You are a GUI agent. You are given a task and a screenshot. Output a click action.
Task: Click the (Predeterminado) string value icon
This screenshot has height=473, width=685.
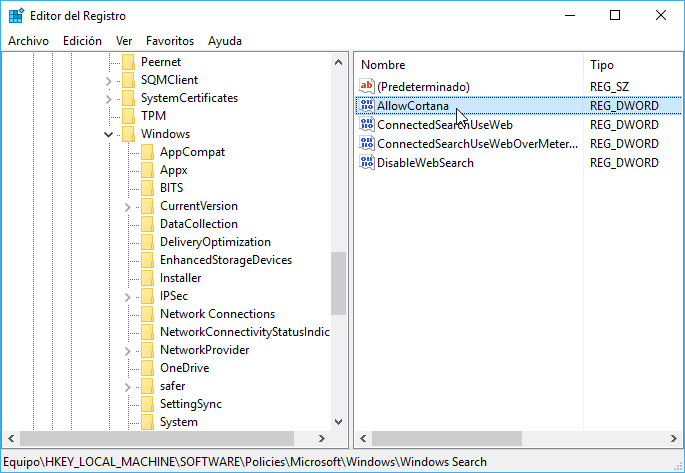(367, 86)
